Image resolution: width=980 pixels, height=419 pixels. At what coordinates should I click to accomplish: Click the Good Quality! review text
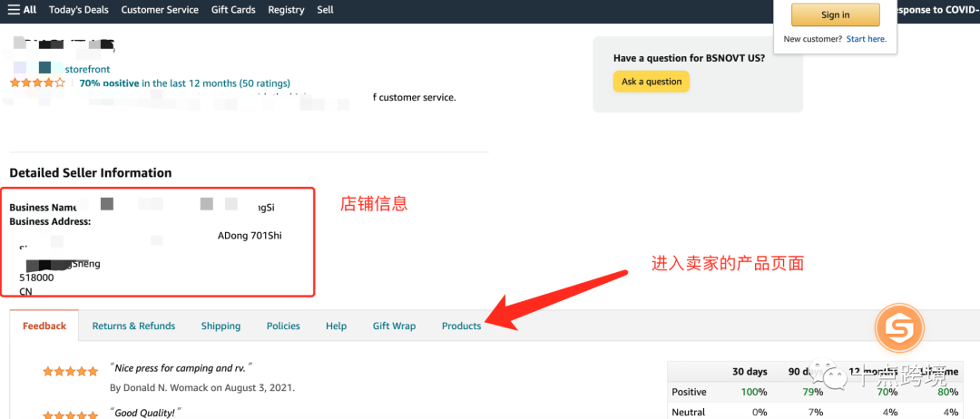coord(145,412)
